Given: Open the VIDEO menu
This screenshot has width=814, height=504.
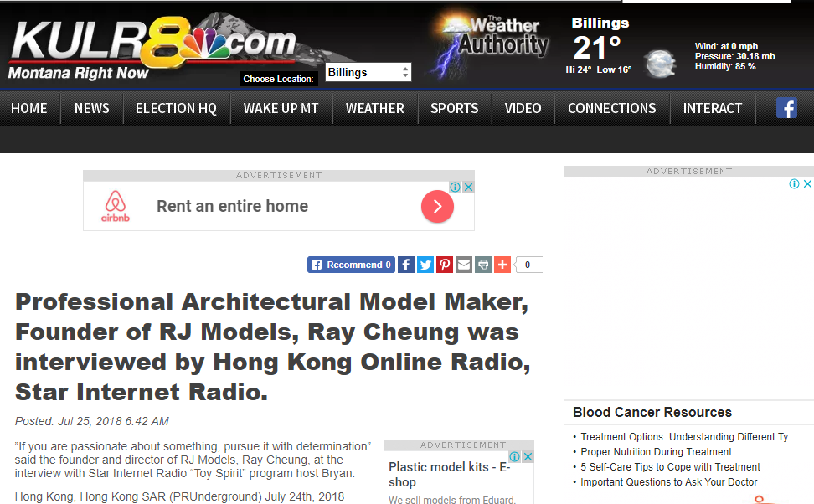Looking at the screenshot, I should tap(523, 108).
